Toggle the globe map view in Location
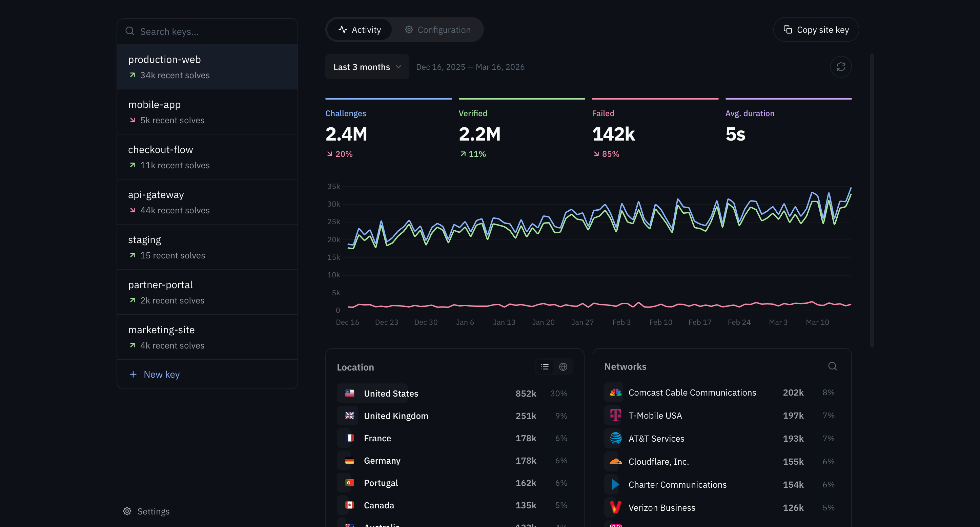This screenshot has height=527, width=980. [x=564, y=366]
